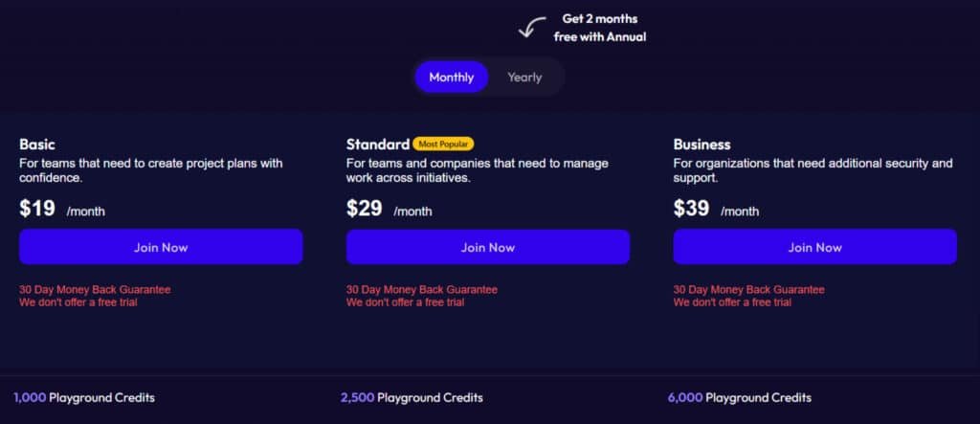Click the 'Get 2 months free with Annual' text
980x424 pixels.
click(x=599, y=28)
